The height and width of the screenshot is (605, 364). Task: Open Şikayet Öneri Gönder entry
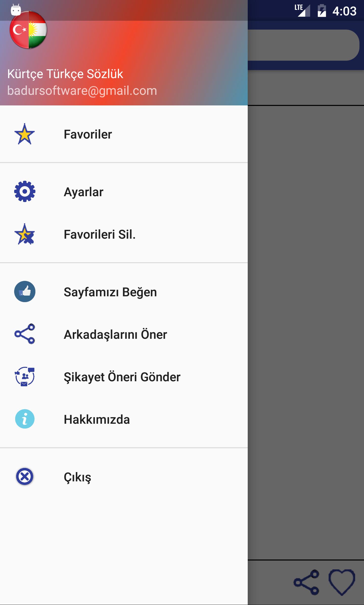tap(124, 377)
